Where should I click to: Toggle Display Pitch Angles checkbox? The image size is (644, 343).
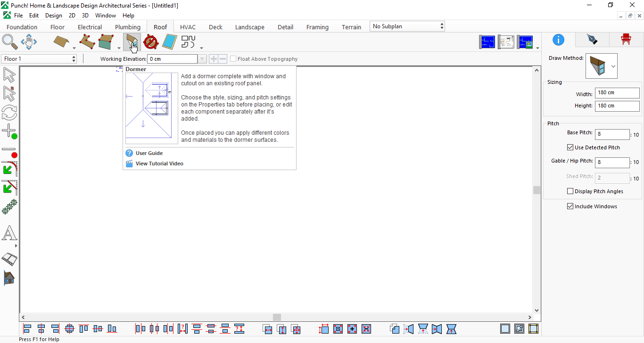570,191
